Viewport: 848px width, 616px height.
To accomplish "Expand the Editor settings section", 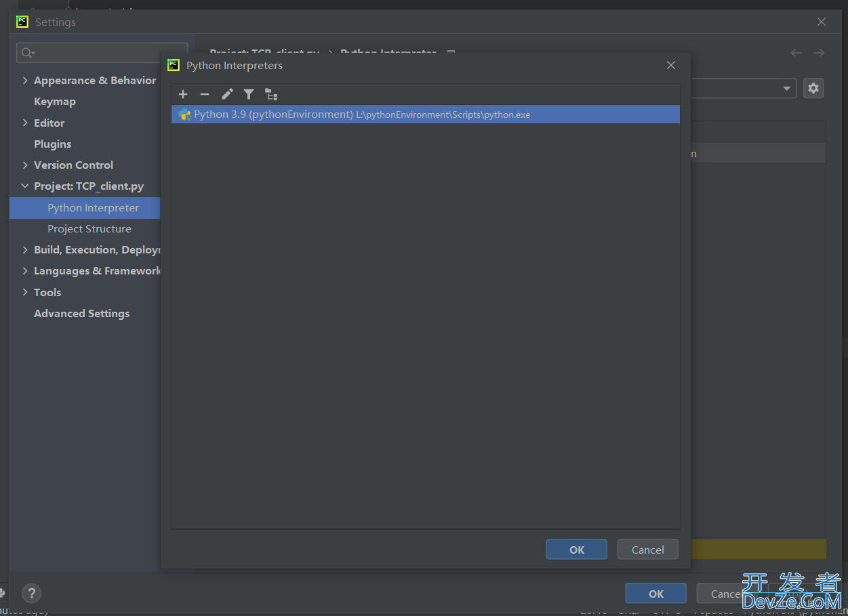I will coord(25,123).
